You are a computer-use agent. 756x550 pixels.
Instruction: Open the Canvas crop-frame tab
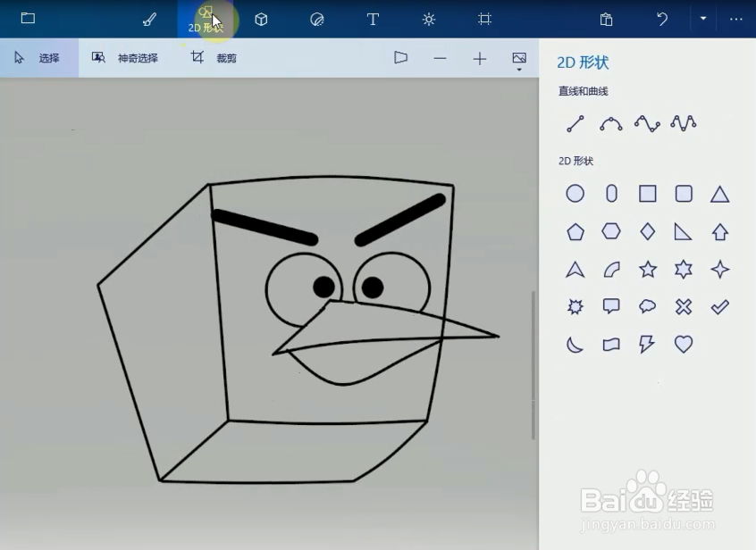tap(484, 20)
